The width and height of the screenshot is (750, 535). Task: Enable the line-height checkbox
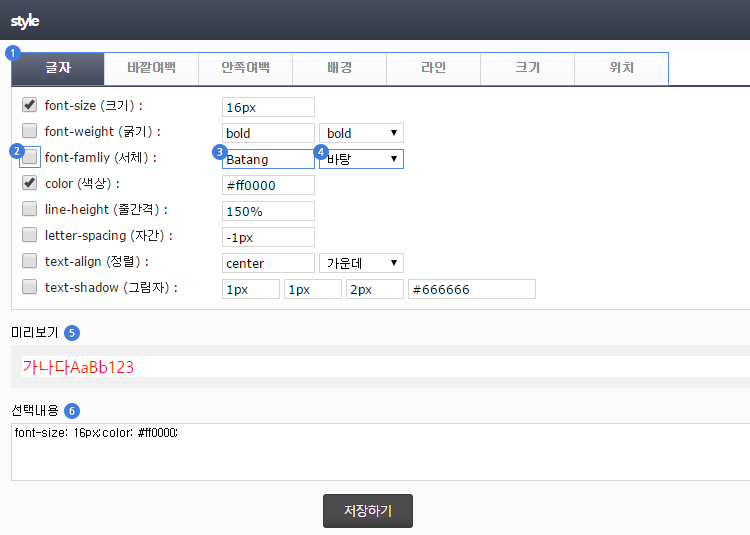pos(30,209)
